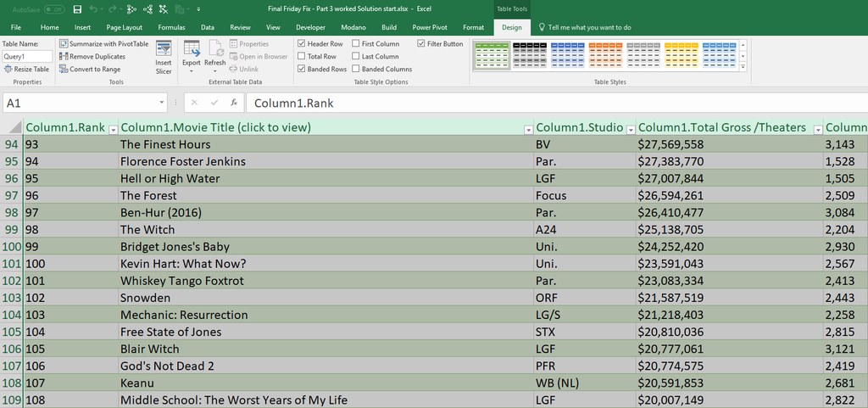
Task: Select the green table style swatch
Action: [491, 55]
